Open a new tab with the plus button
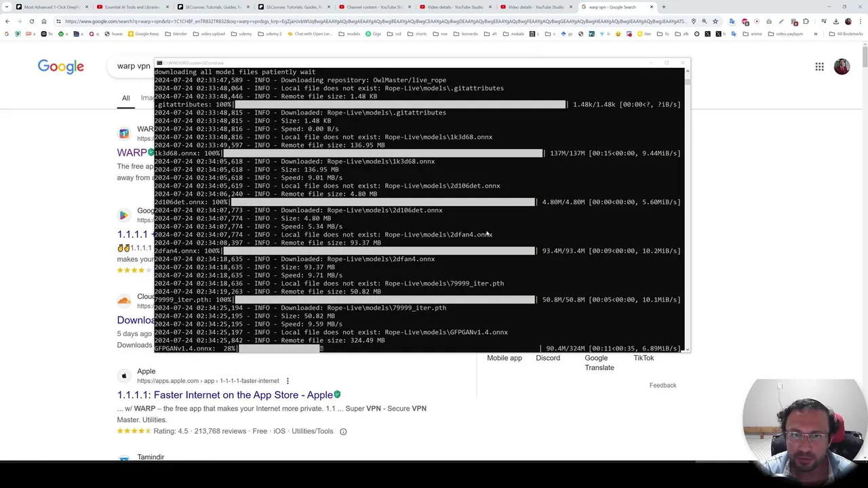Image resolution: width=868 pixels, height=488 pixels. tap(664, 7)
